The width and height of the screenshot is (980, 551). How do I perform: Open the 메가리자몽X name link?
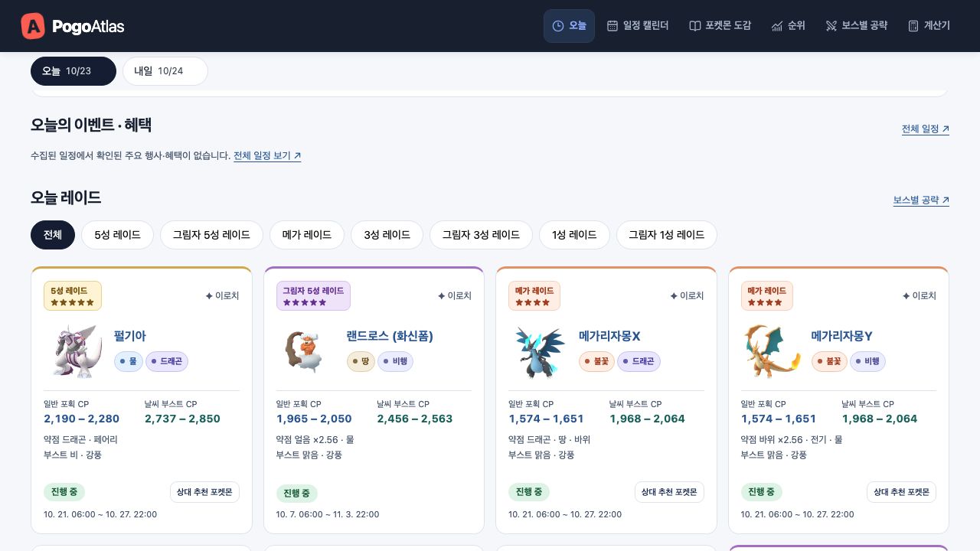pos(609,336)
